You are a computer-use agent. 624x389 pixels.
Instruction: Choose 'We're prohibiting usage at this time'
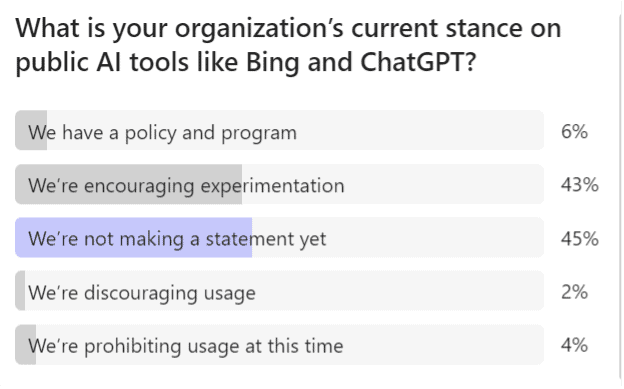279,345
